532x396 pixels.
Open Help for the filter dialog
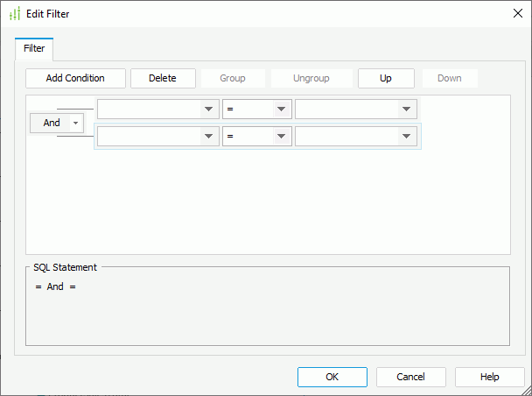point(489,377)
